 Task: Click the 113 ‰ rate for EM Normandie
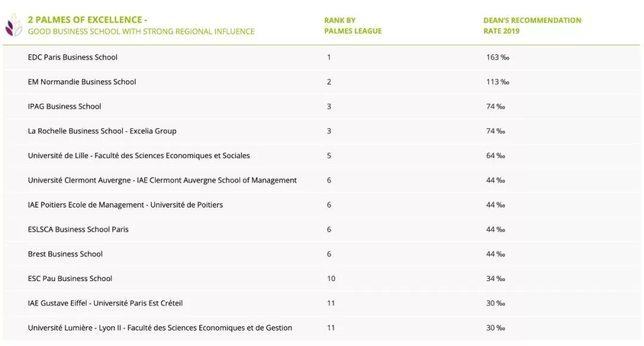(497, 82)
